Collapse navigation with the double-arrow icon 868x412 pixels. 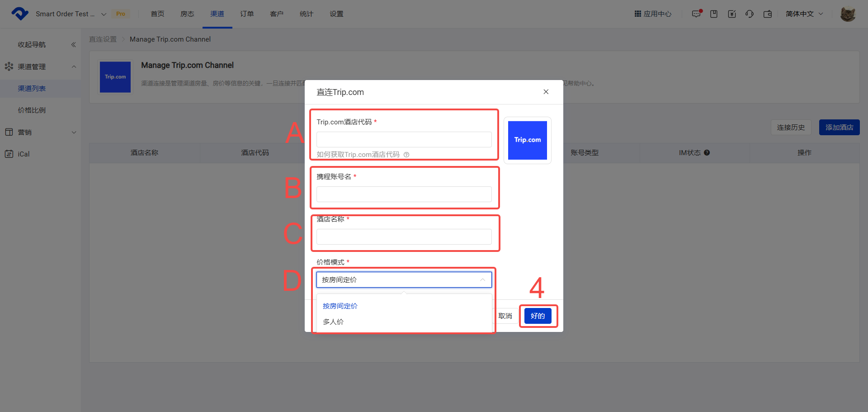click(x=73, y=45)
